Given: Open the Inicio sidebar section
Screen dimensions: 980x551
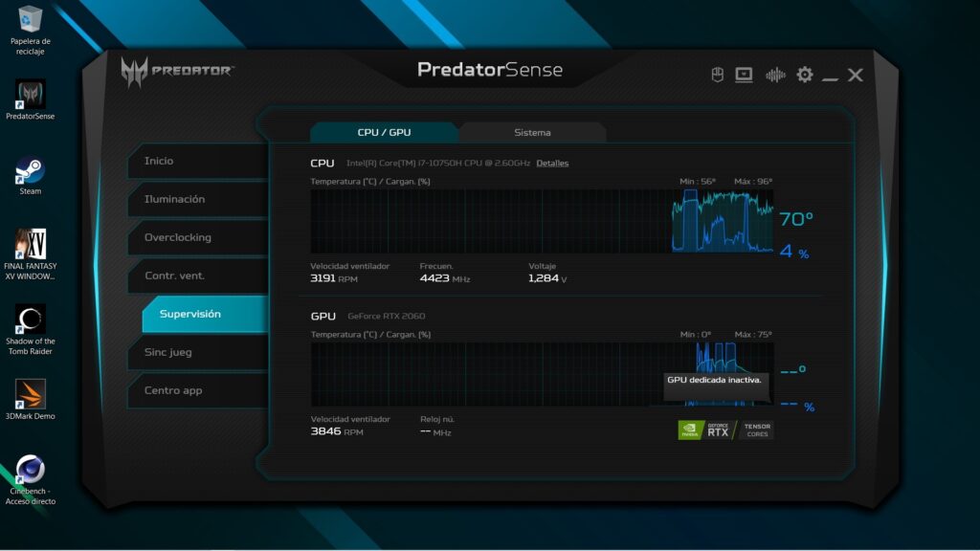Looking at the screenshot, I should click(x=198, y=161).
